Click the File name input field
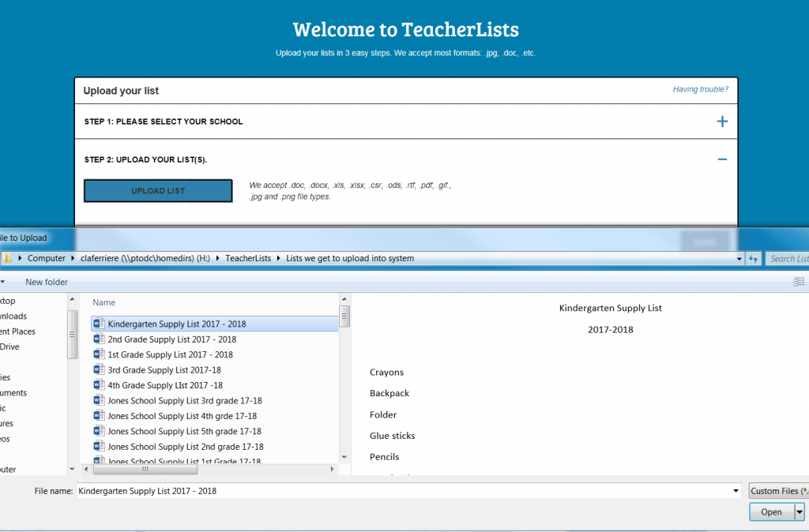809x532 pixels. tap(404, 491)
